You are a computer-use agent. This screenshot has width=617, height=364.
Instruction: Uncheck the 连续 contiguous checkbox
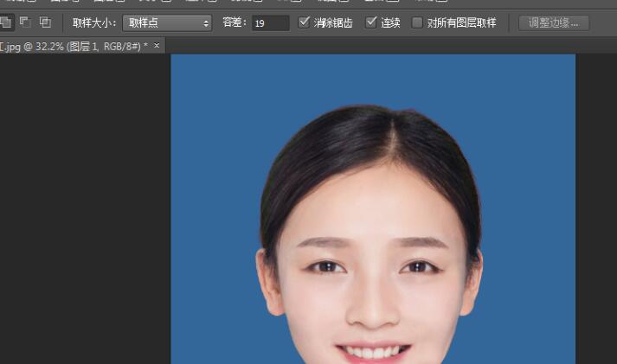pos(372,22)
